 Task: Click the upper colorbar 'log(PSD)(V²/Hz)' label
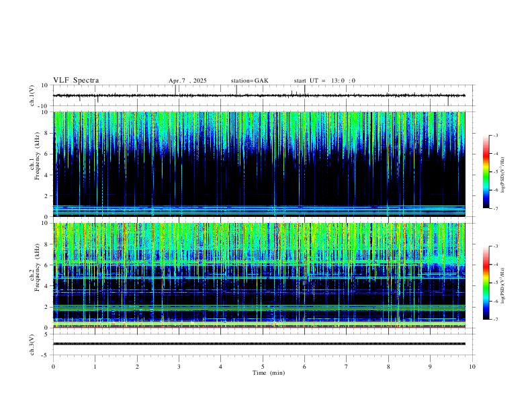502,175
